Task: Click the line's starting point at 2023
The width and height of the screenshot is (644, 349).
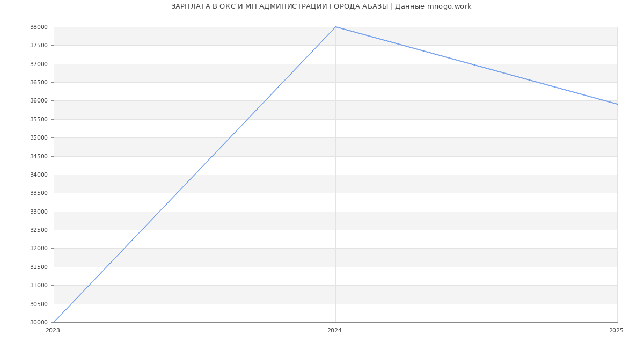Action: 54,322
